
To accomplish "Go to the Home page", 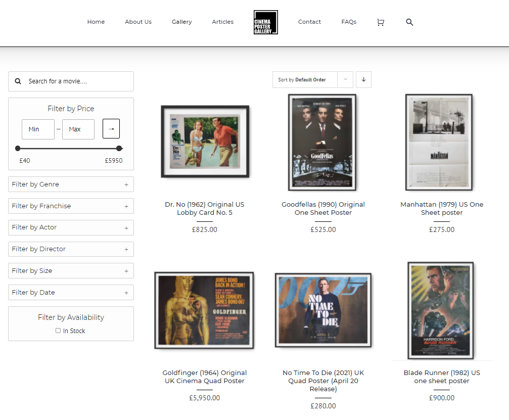I will (96, 22).
